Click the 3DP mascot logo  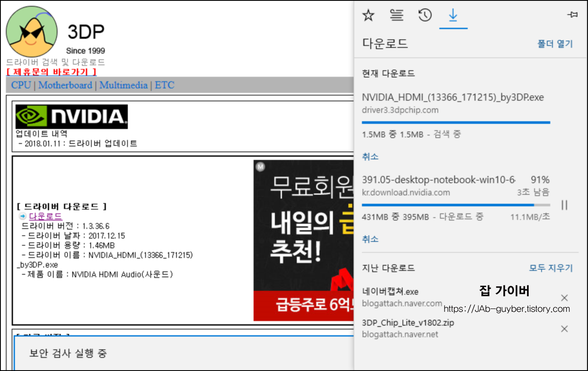32,31
